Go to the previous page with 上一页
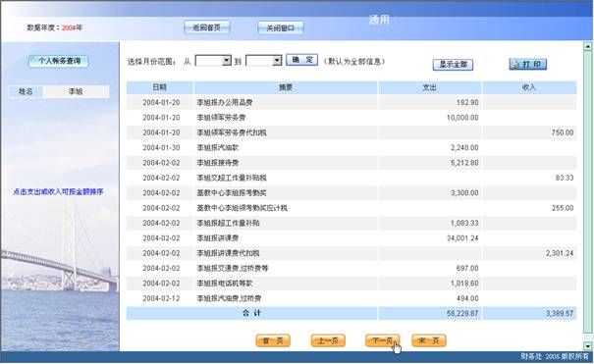This screenshot has height=364, width=594. point(328,340)
